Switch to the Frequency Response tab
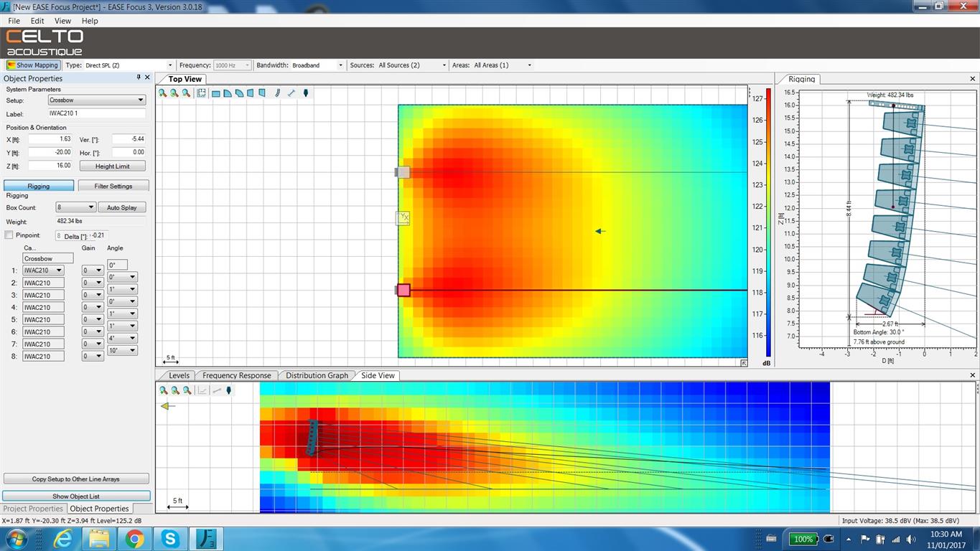The width and height of the screenshot is (980, 551). point(236,375)
